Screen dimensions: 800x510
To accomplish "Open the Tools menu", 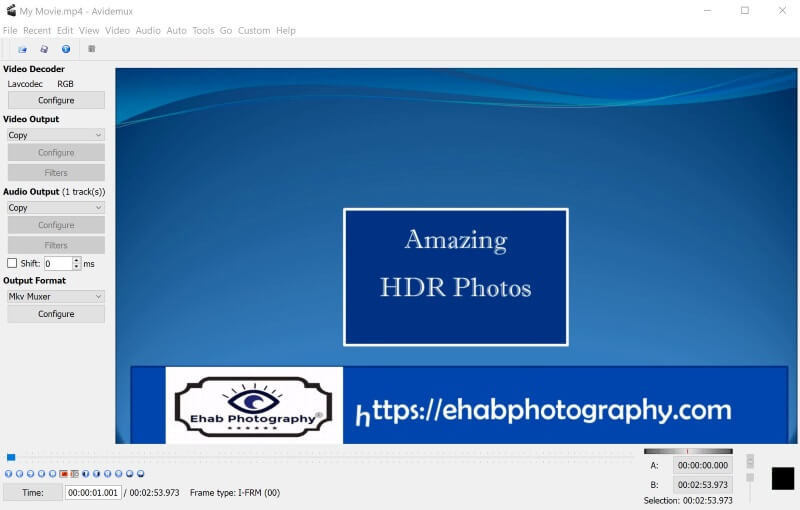I will click(x=203, y=31).
